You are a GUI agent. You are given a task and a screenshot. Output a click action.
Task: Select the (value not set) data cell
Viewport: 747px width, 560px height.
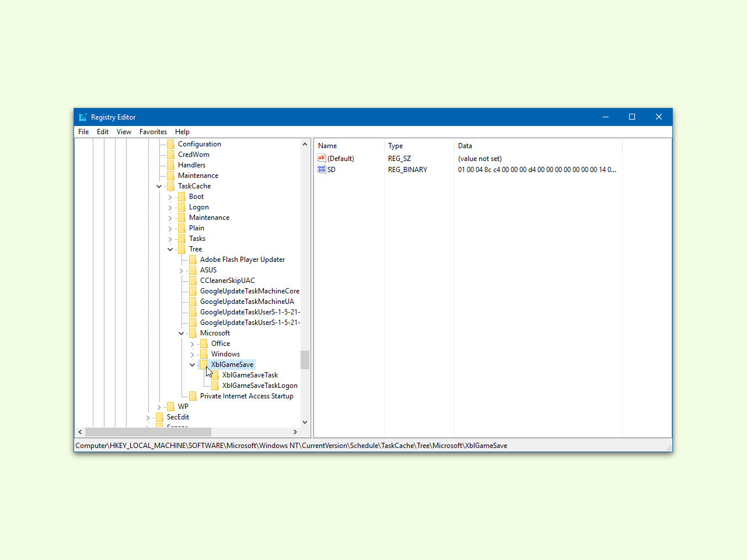[480, 159]
